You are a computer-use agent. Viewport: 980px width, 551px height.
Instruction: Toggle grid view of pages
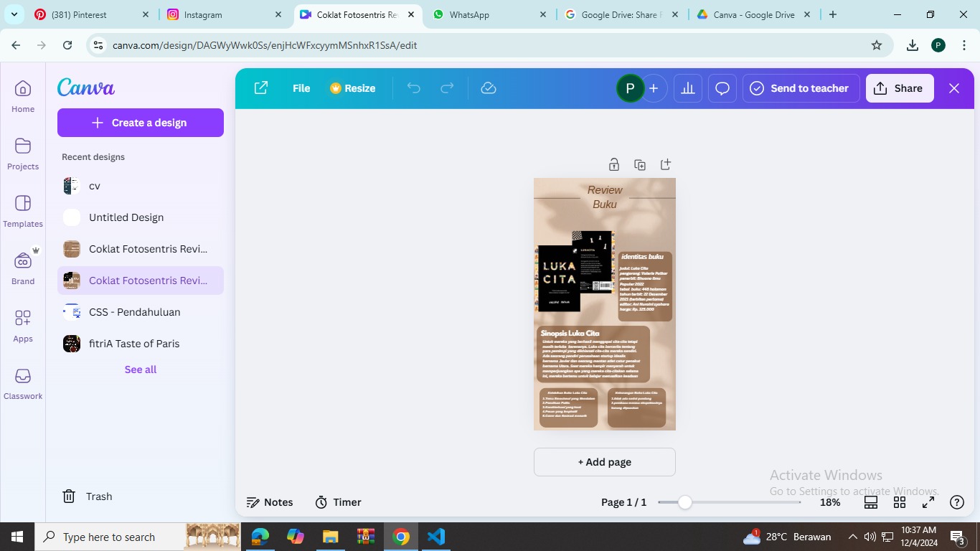[x=900, y=502]
